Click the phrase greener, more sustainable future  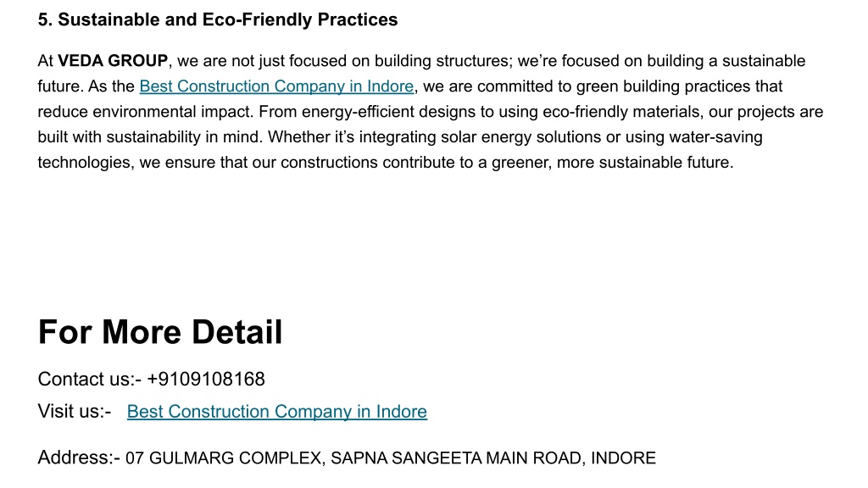click(612, 163)
